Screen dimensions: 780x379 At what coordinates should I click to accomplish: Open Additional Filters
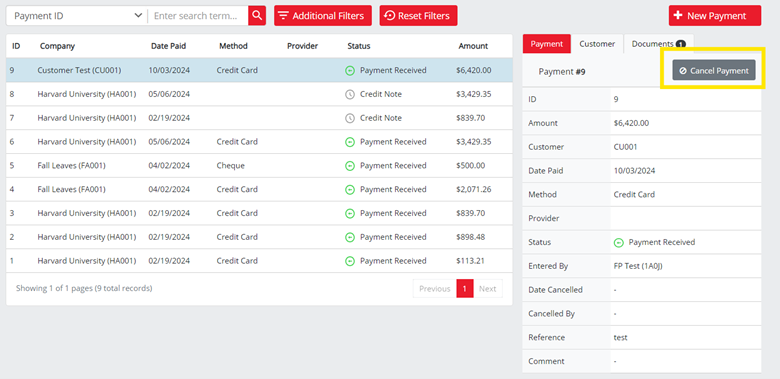point(323,15)
